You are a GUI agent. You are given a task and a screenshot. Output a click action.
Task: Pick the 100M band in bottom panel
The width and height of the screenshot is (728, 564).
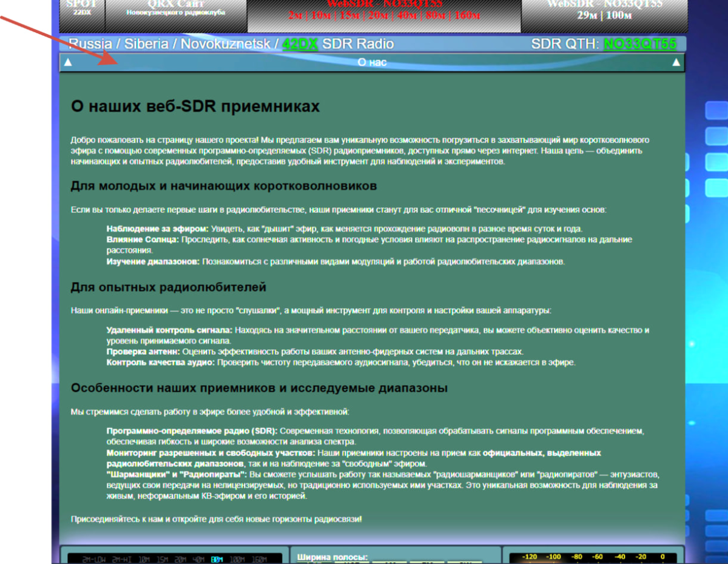point(237,559)
